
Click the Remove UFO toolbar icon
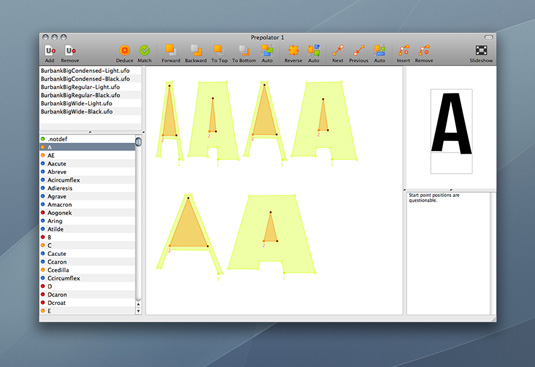(x=70, y=51)
